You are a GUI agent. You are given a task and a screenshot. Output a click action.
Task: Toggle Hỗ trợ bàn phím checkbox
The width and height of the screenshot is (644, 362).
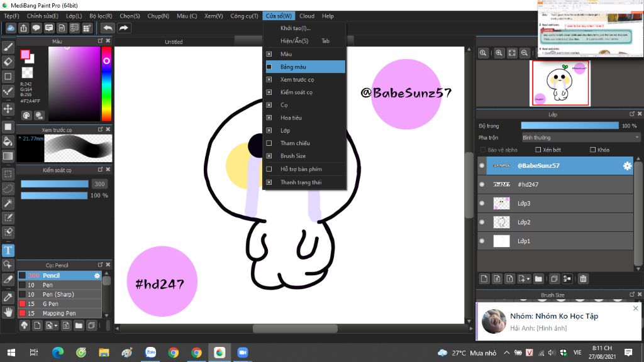[269, 169]
